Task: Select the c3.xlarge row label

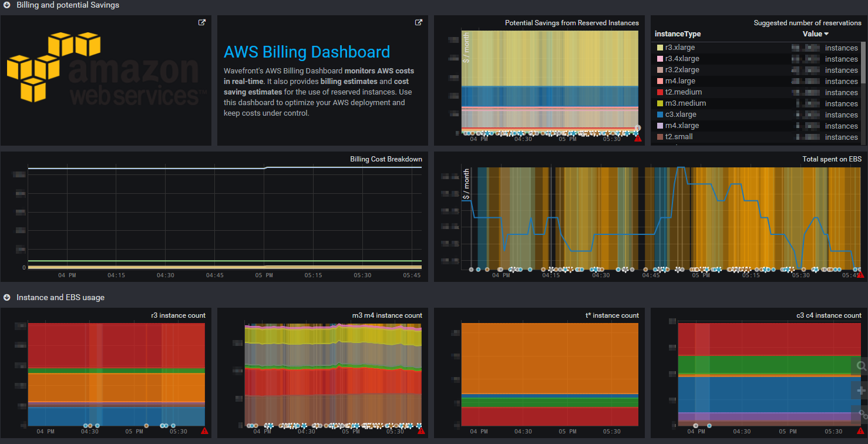Action: coord(680,115)
